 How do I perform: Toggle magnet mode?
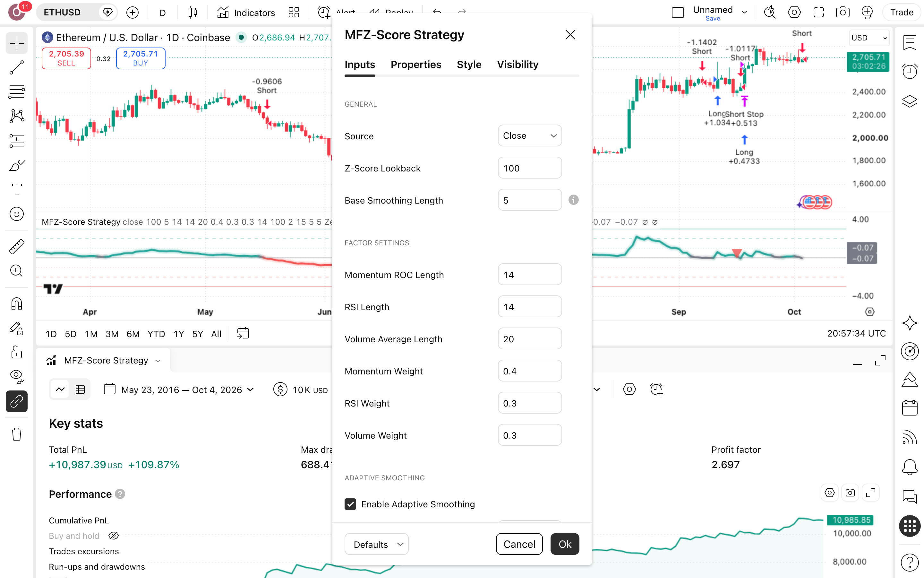[16, 303]
